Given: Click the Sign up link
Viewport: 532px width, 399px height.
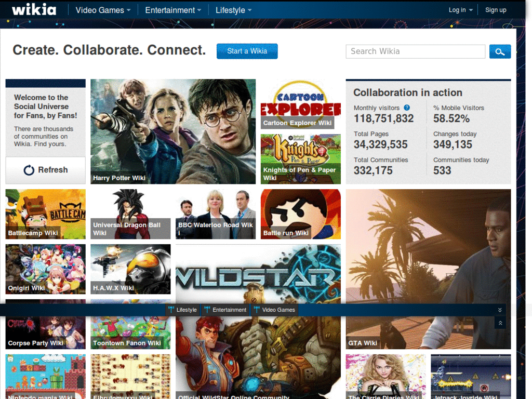Looking at the screenshot, I should coord(495,10).
